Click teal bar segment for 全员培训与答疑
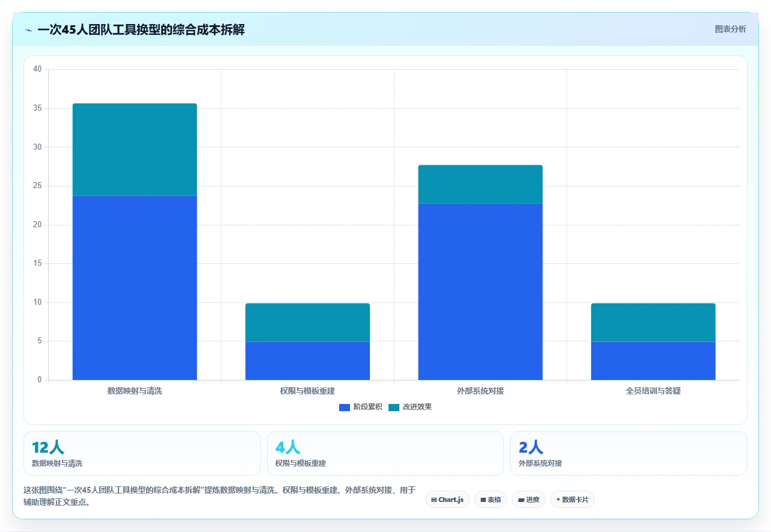 [x=653, y=322]
